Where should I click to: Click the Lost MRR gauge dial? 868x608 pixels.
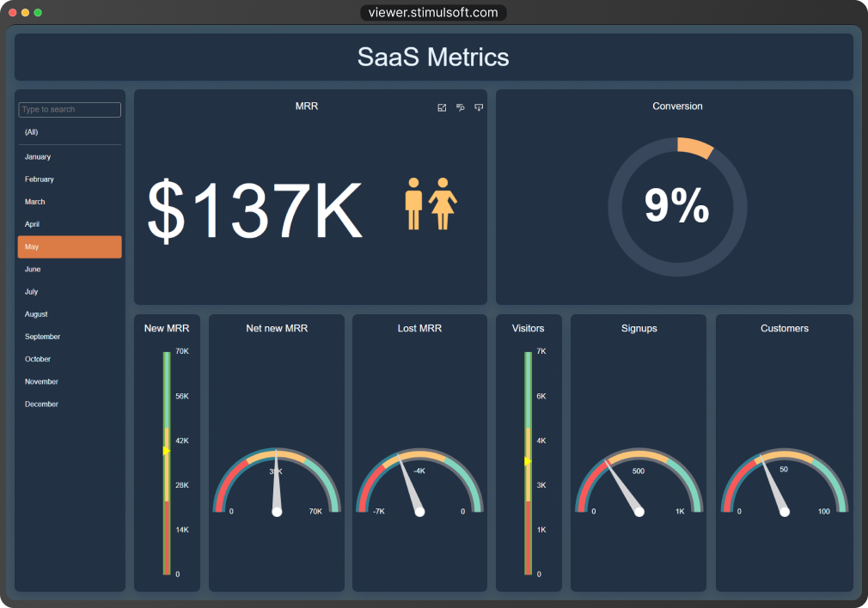click(419, 485)
